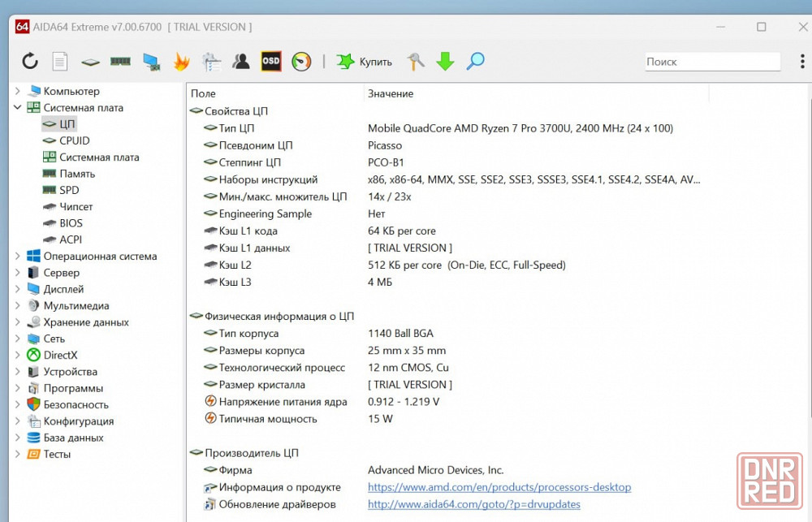
Task: Open the amd.com product information link
Action: pyautogui.click(x=499, y=487)
